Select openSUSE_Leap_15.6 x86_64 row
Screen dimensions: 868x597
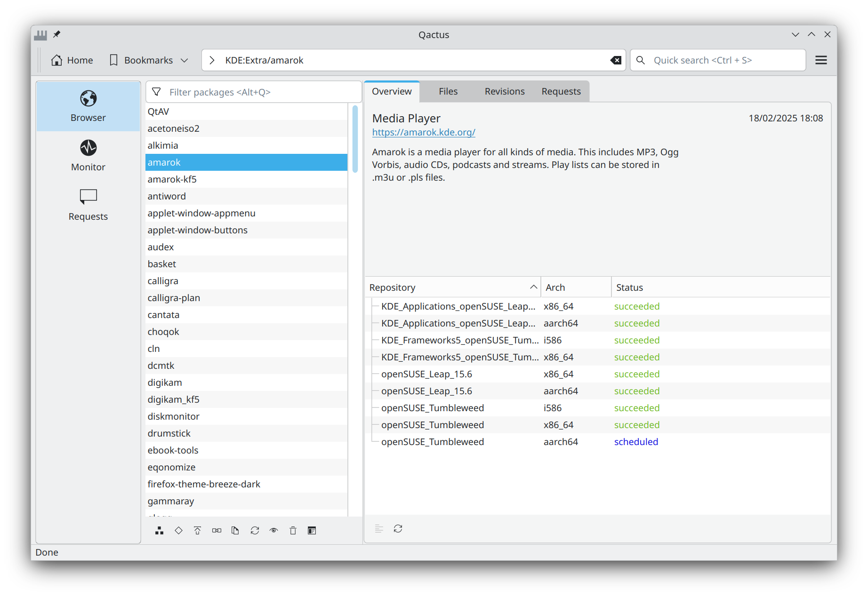tap(598, 374)
